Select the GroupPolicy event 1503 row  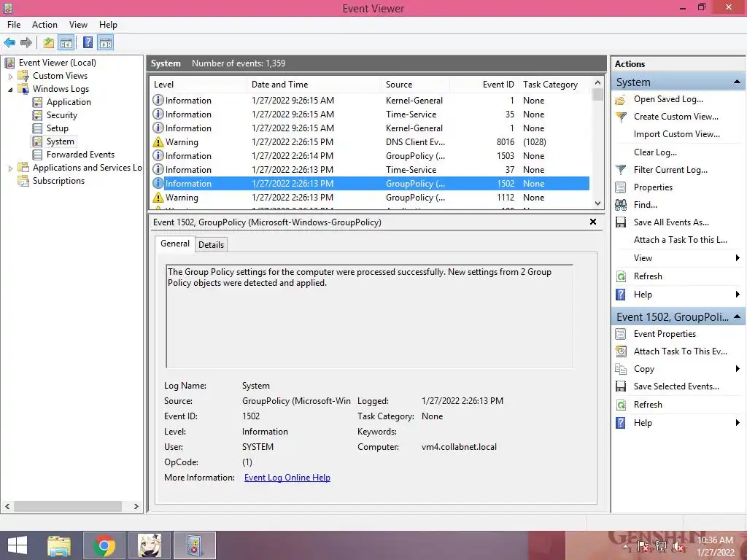coord(370,156)
